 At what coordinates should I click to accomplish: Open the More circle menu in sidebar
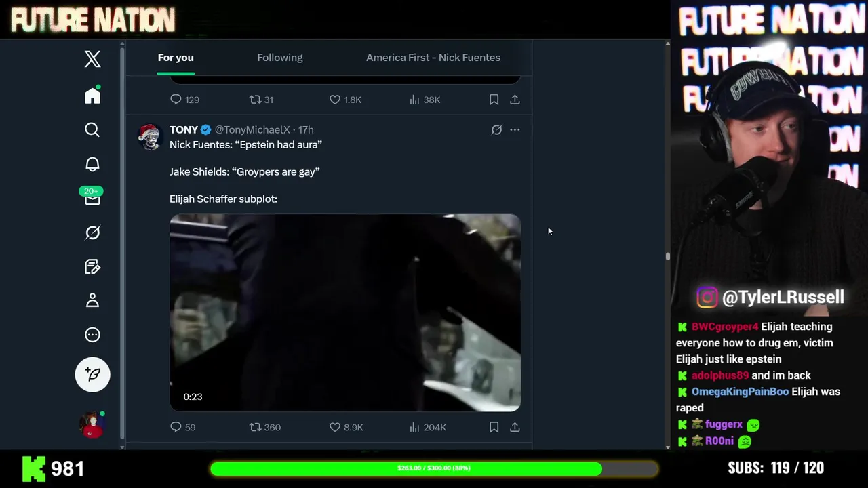tap(92, 335)
